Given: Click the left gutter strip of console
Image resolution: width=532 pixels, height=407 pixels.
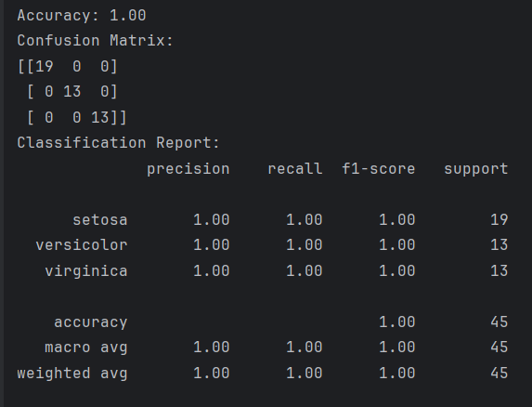Looking at the screenshot, I should click(x=2, y=203).
